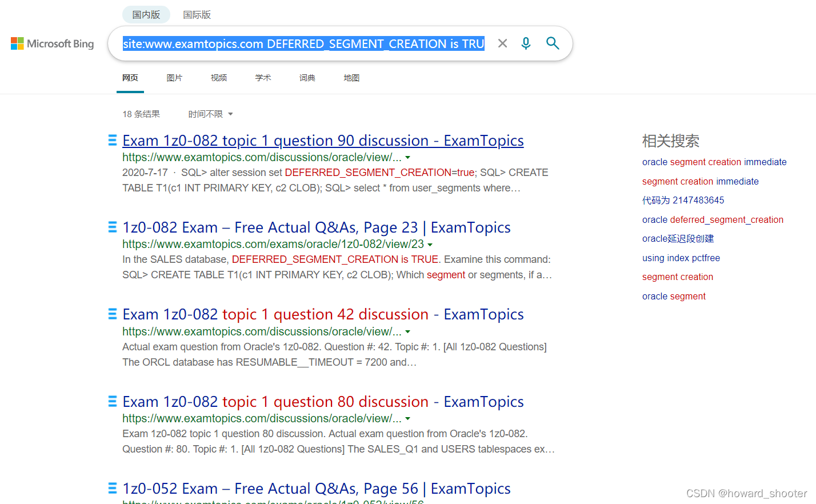Viewport: 816px width, 504px height.
Task: Switch to 国内版 domestic version
Action: click(x=146, y=15)
